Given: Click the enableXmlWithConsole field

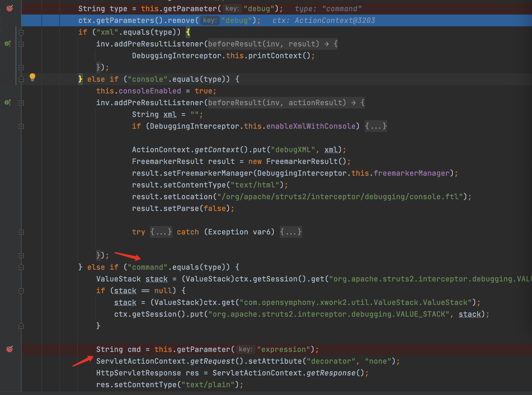Looking at the screenshot, I should [x=311, y=126].
